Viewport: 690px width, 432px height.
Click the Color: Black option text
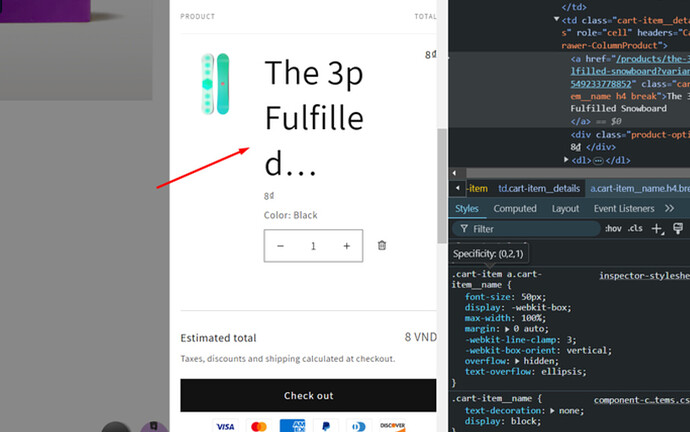coord(290,215)
